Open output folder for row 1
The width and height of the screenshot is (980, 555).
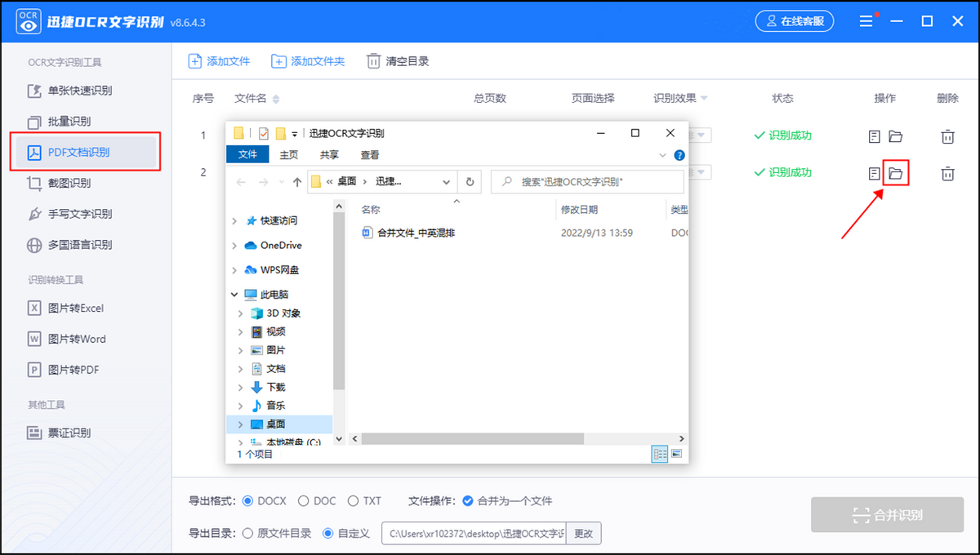pyautogui.click(x=896, y=136)
